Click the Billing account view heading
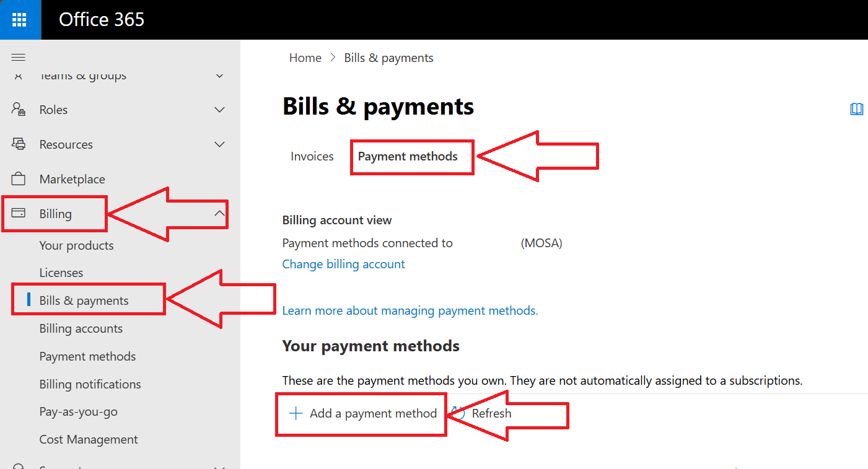The image size is (868, 469). click(x=337, y=220)
